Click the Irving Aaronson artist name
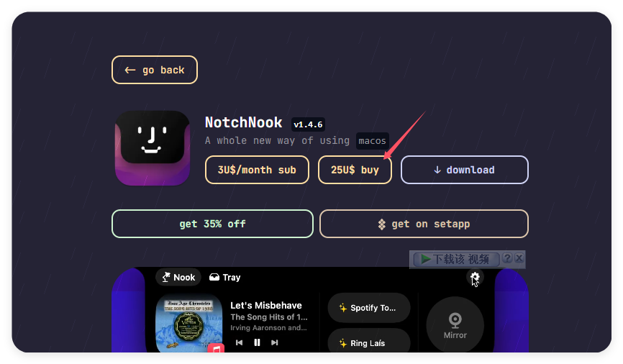 (268, 328)
